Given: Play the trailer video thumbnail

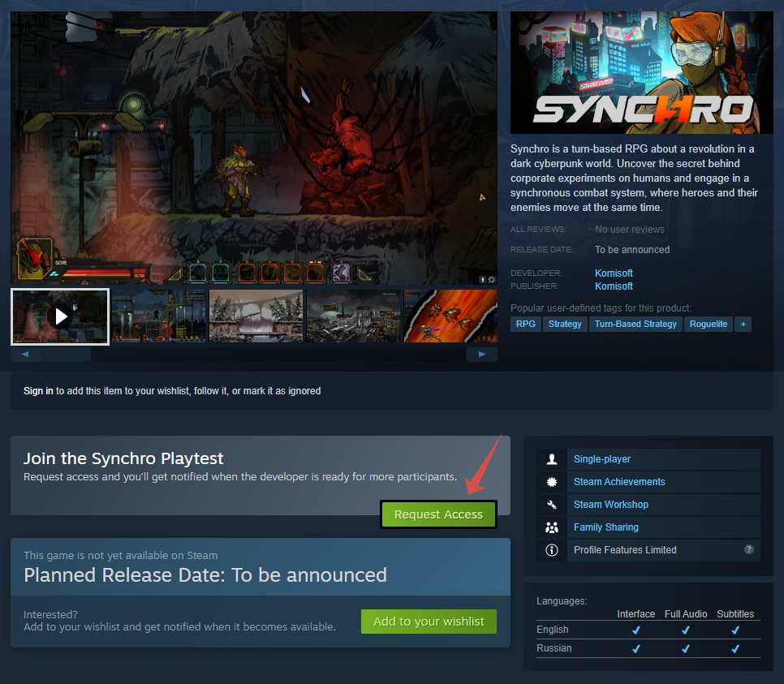Looking at the screenshot, I should click(60, 316).
